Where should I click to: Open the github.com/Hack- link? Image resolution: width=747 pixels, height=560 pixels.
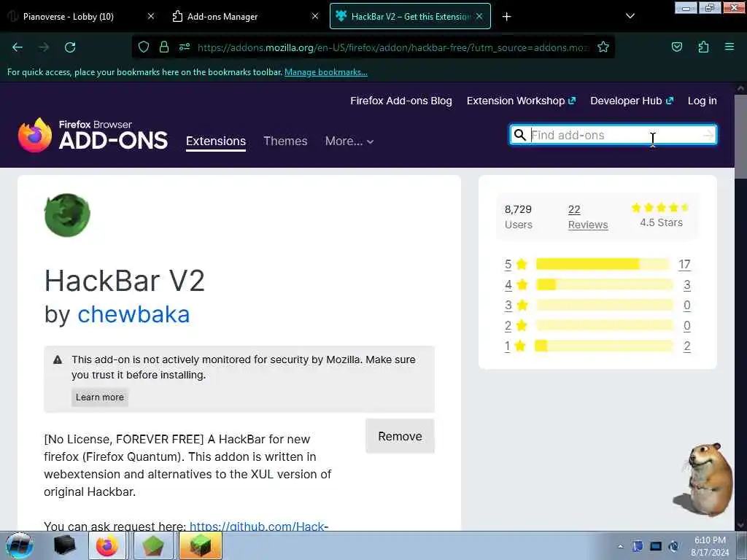(259, 526)
